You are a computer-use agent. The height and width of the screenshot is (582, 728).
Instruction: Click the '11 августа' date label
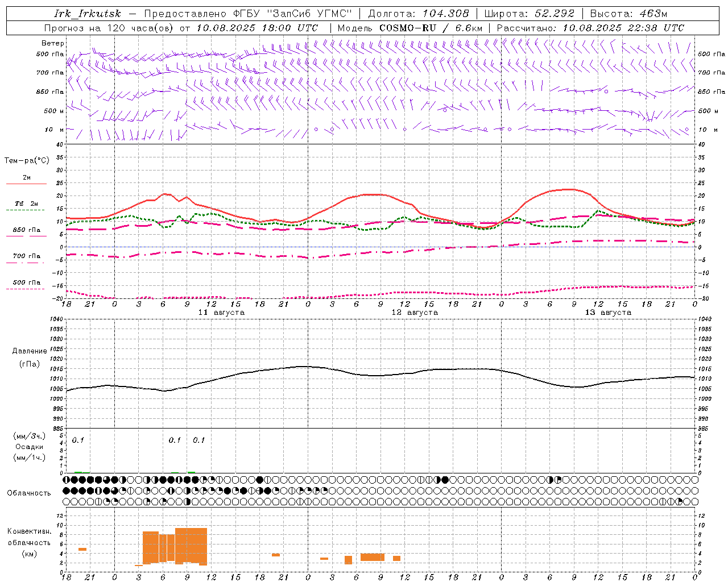tap(221, 313)
